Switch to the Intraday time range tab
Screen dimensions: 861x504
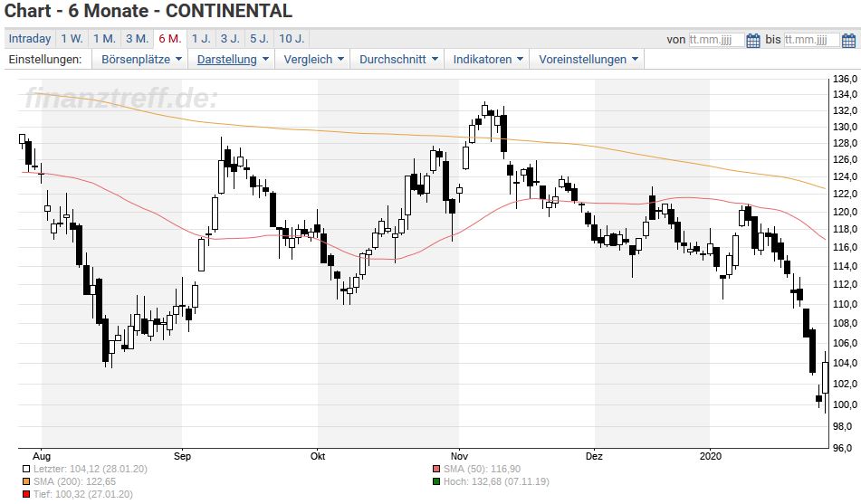tap(30, 39)
